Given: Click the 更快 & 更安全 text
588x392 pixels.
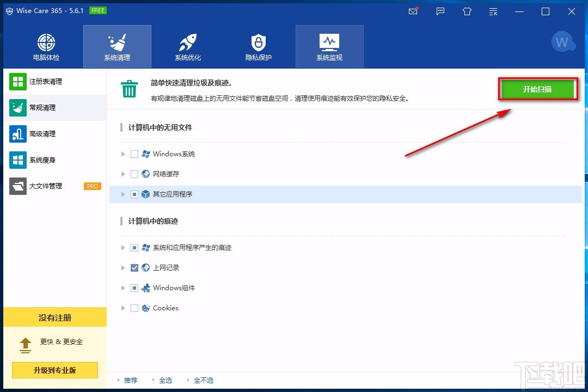Looking at the screenshot, I should coord(62,342).
